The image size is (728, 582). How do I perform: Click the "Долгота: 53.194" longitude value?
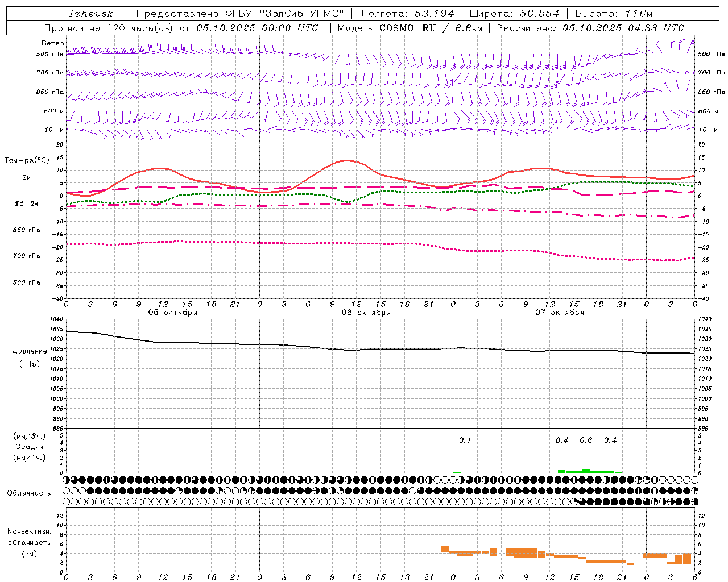coord(407,14)
